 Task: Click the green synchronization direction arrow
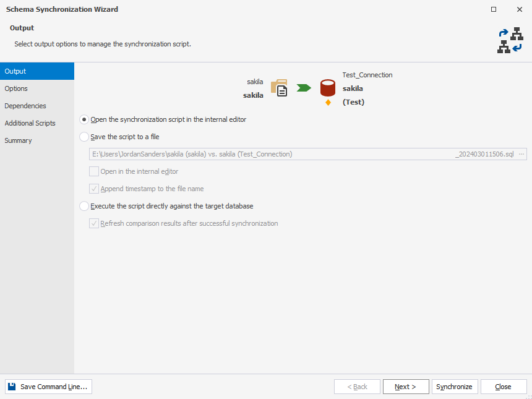[x=304, y=88]
